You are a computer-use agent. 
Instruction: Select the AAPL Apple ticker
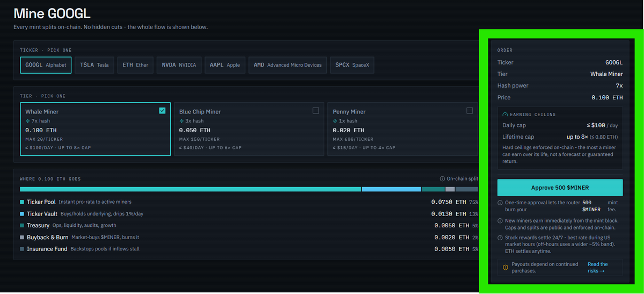coord(224,65)
